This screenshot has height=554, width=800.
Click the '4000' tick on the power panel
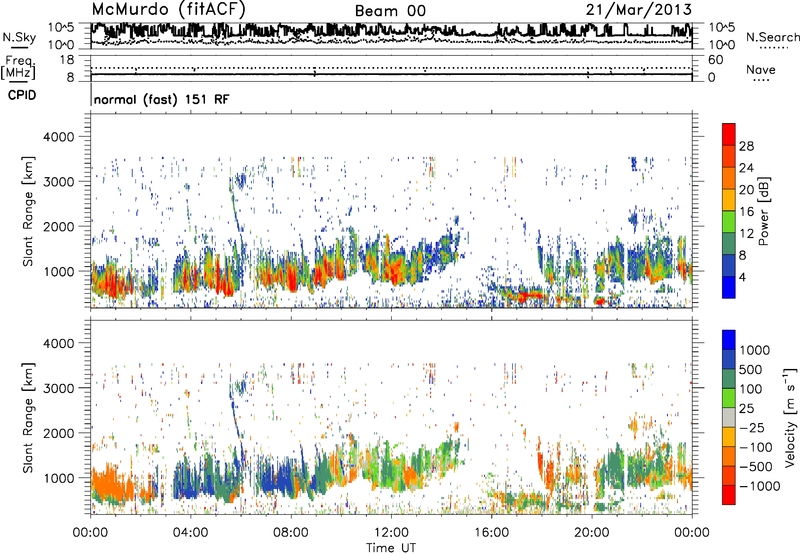tap(58, 137)
